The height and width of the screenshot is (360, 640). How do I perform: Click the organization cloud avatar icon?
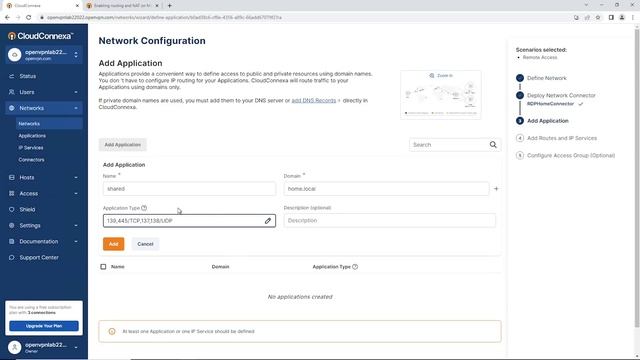15,55
